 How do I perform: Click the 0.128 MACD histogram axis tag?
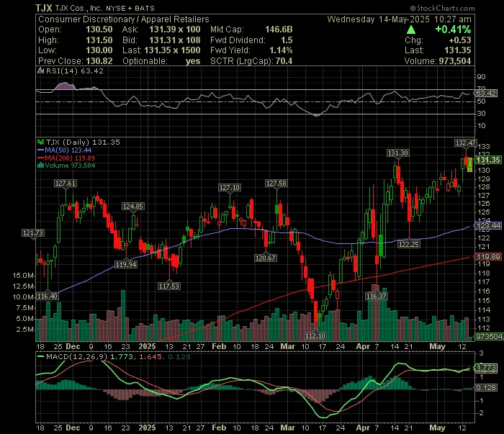coord(486,387)
